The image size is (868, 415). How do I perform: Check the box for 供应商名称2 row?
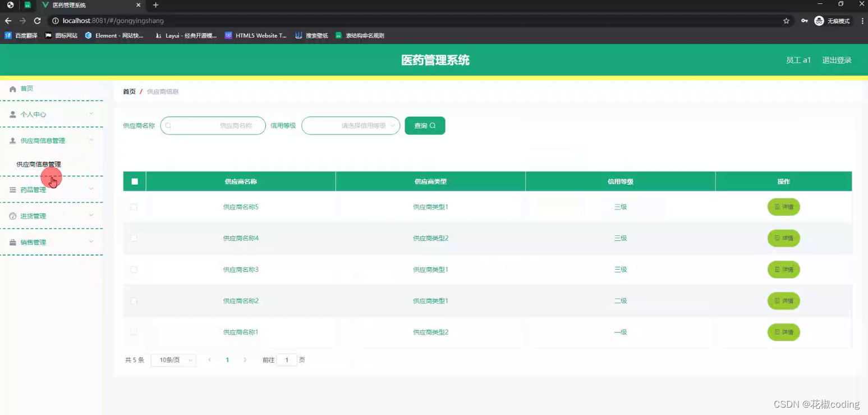(134, 301)
